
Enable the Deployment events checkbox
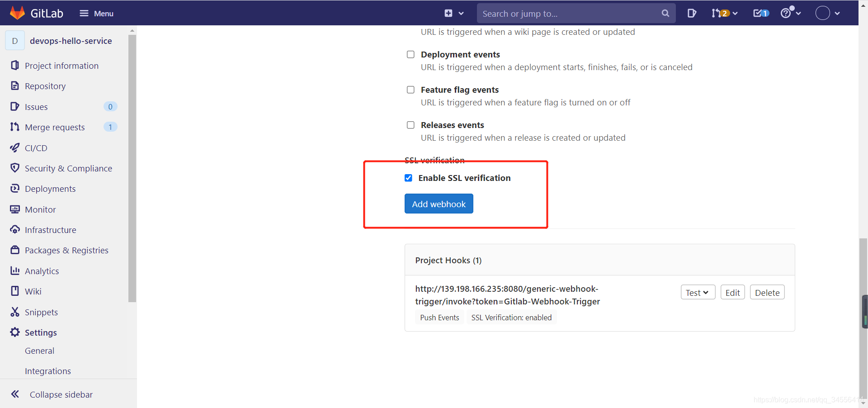(410, 54)
